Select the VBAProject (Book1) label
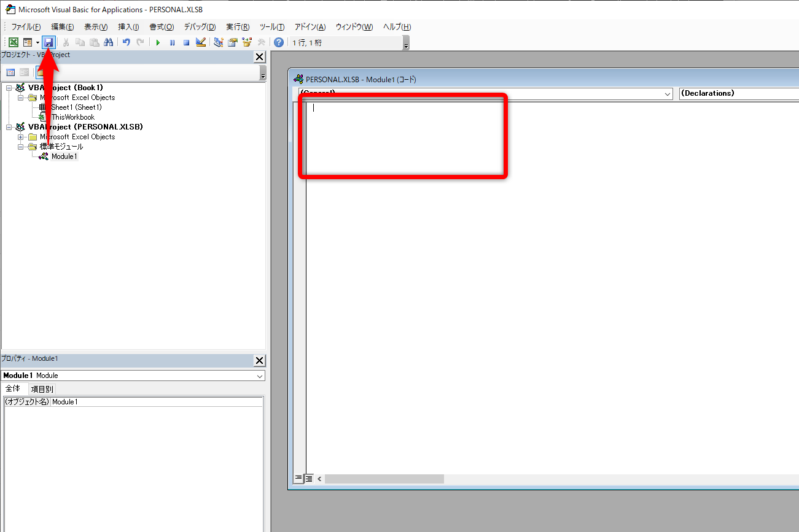The image size is (799, 532). point(66,88)
